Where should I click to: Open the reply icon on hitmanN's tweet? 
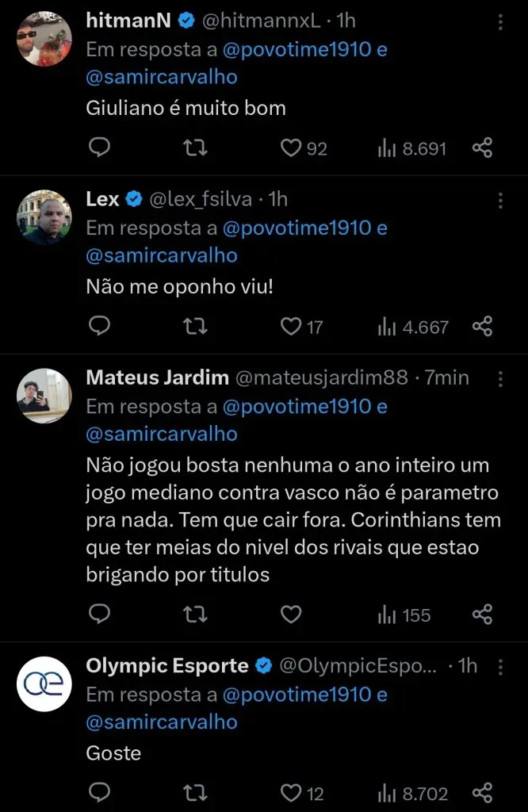click(99, 147)
